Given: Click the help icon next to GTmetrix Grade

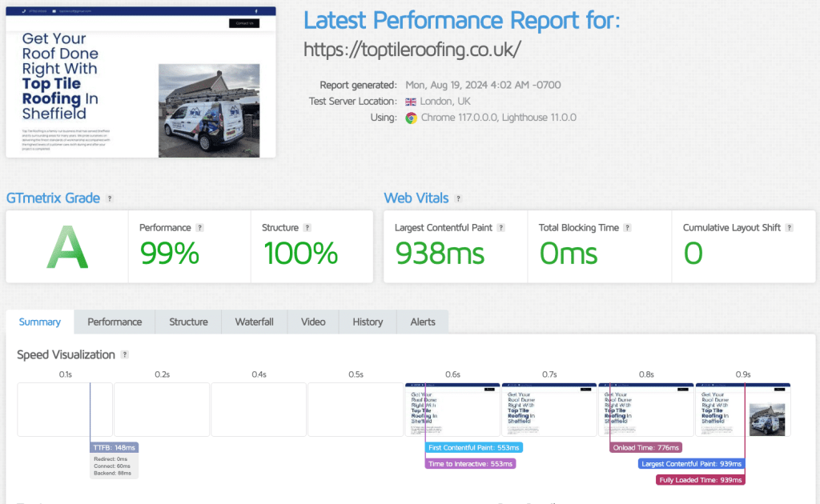Looking at the screenshot, I should click(x=109, y=198).
